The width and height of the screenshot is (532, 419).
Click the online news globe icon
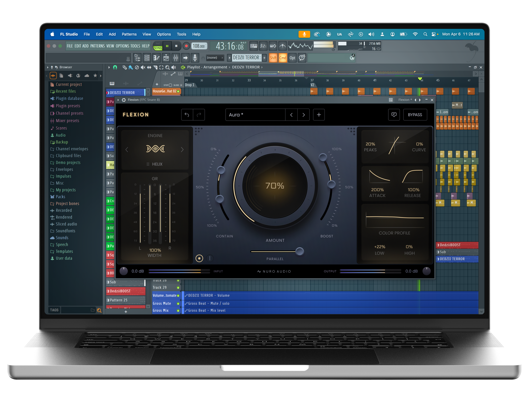(352, 58)
